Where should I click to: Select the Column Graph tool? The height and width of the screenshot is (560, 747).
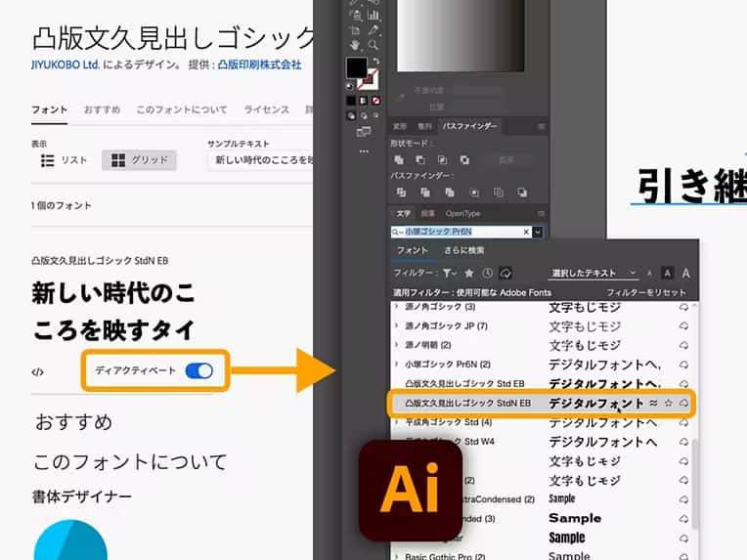click(x=373, y=16)
